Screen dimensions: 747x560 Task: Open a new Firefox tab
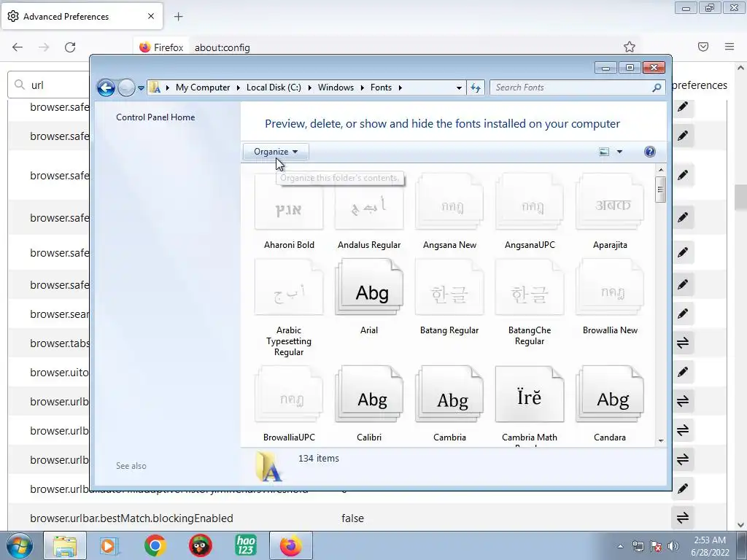pos(178,17)
